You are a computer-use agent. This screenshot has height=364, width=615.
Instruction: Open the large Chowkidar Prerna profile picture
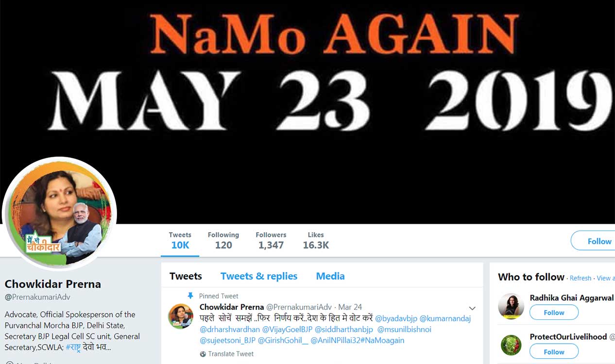(x=59, y=214)
